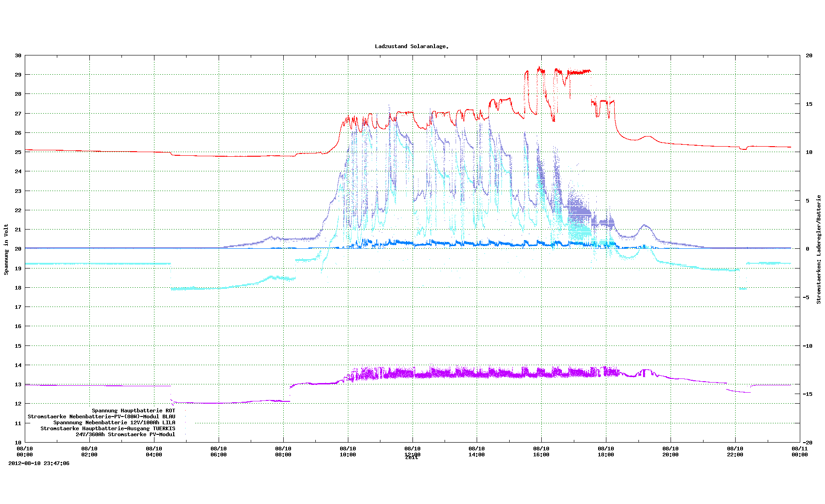Select legend entry '24V/360Ah Stromstaerke PV-Modul'
Screen dimensions: 825x504
point(125,434)
